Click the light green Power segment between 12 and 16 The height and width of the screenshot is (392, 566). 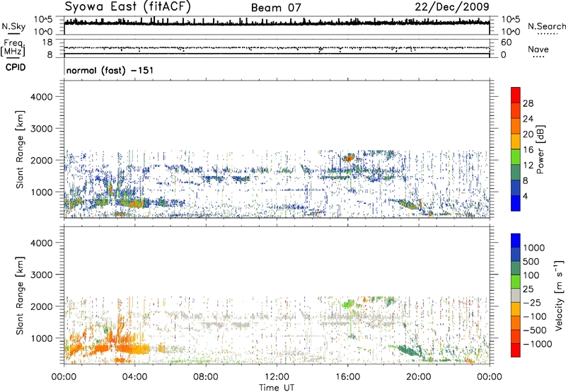(516, 156)
